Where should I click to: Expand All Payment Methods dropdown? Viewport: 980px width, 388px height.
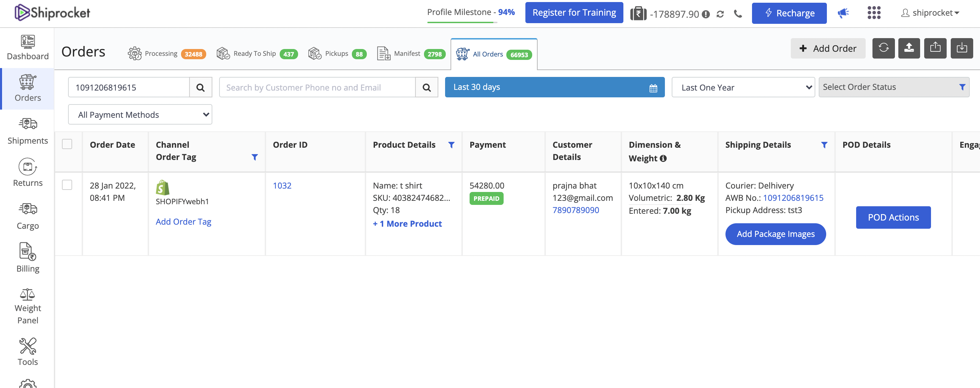tap(140, 115)
